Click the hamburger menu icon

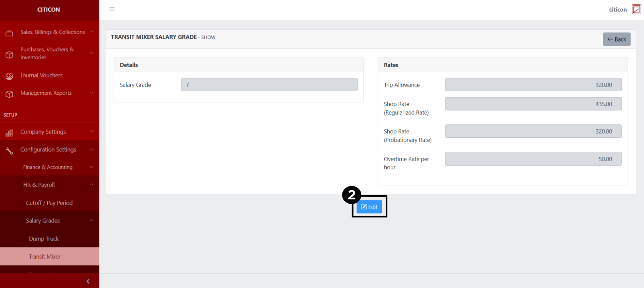(x=112, y=9)
